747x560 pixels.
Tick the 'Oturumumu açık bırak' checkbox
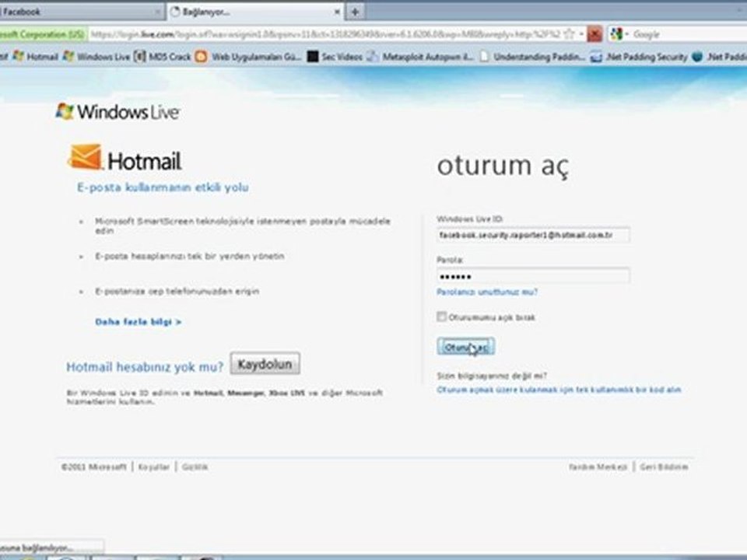point(441,317)
